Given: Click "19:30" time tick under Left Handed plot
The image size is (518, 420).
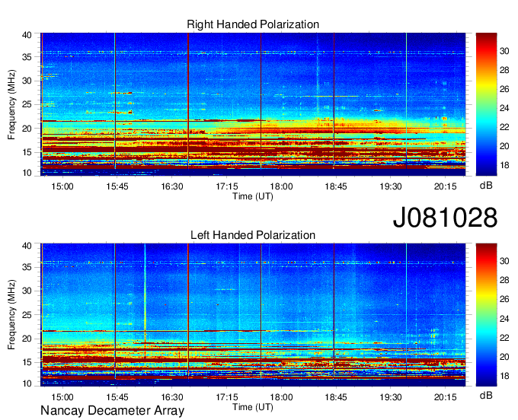Looking at the screenshot, I should [x=391, y=396].
